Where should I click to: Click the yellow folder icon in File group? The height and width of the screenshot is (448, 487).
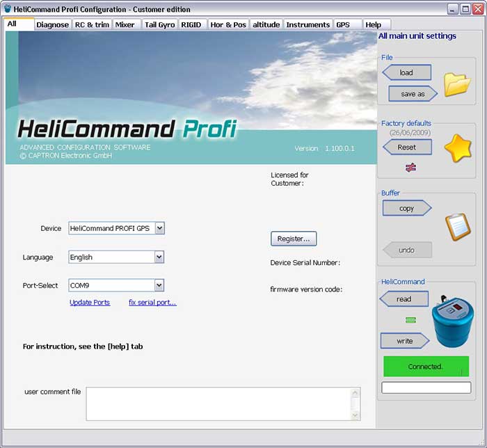tap(457, 85)
